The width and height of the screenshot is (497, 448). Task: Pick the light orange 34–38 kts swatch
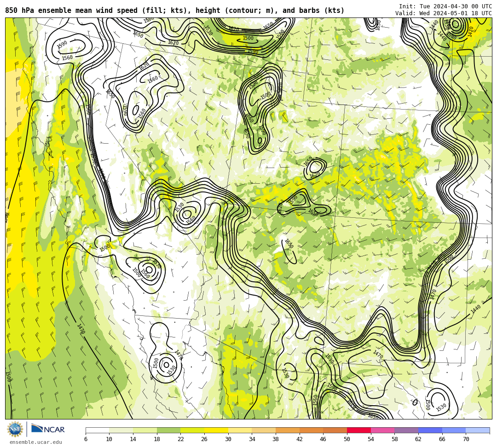pyautogui.click(x=264, y=430)
